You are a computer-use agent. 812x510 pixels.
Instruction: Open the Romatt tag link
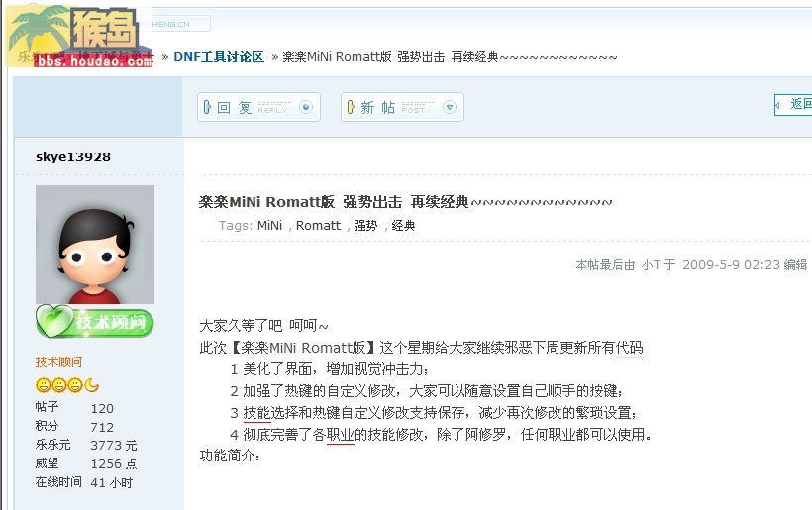318,226
